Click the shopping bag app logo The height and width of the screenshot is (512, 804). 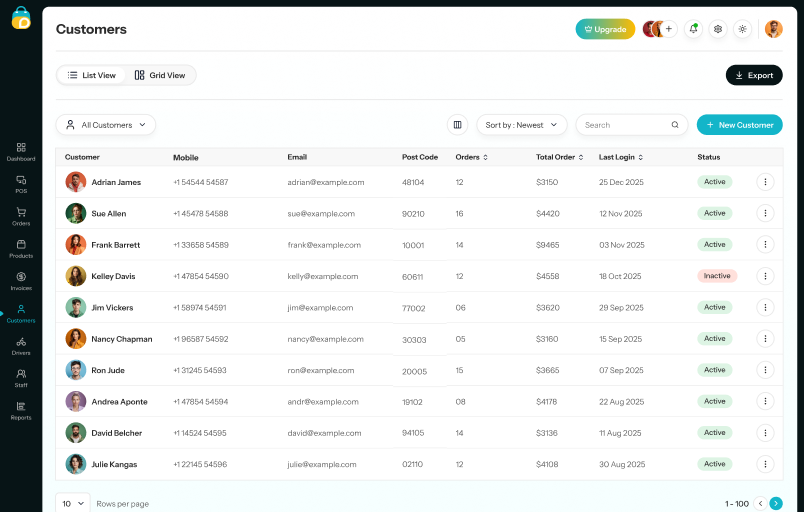click(x=21, y=18)
